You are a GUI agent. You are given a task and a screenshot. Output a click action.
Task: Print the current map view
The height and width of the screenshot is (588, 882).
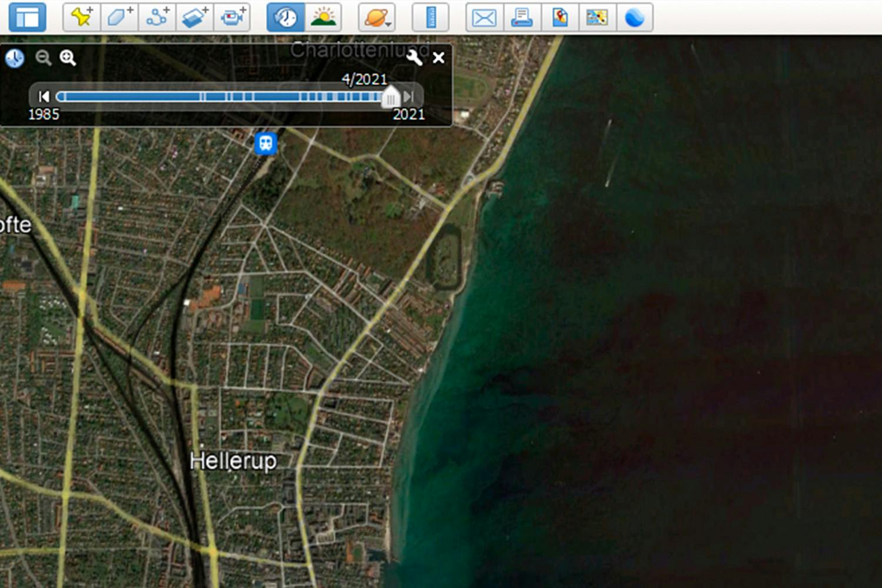pyautogui.click(x=522, y=16)
